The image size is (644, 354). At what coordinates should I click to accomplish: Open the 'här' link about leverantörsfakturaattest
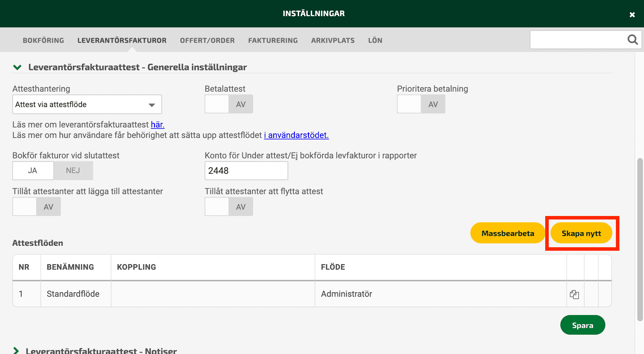(157, 125)
